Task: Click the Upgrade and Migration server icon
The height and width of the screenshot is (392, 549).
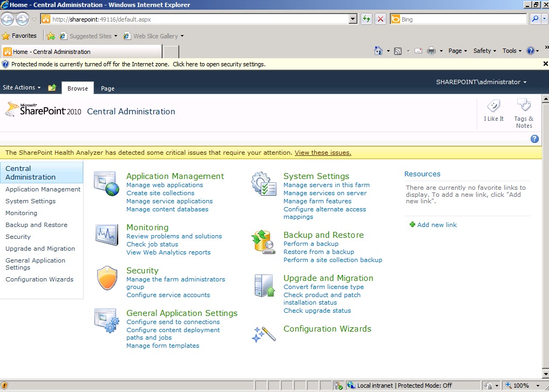Action: [x=265, y=286]
